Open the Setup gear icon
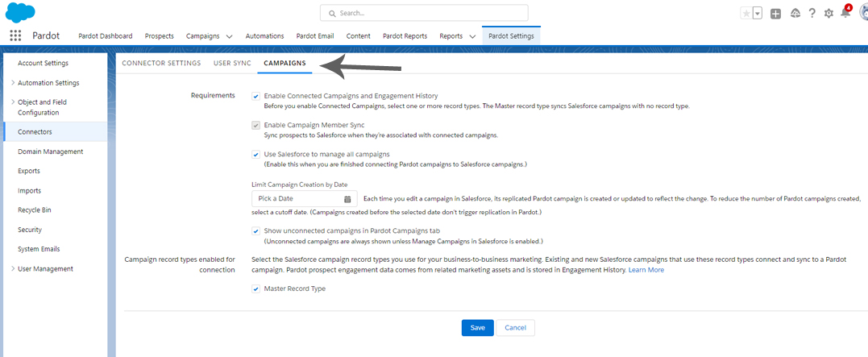868x357 pixels. [829, 13]
